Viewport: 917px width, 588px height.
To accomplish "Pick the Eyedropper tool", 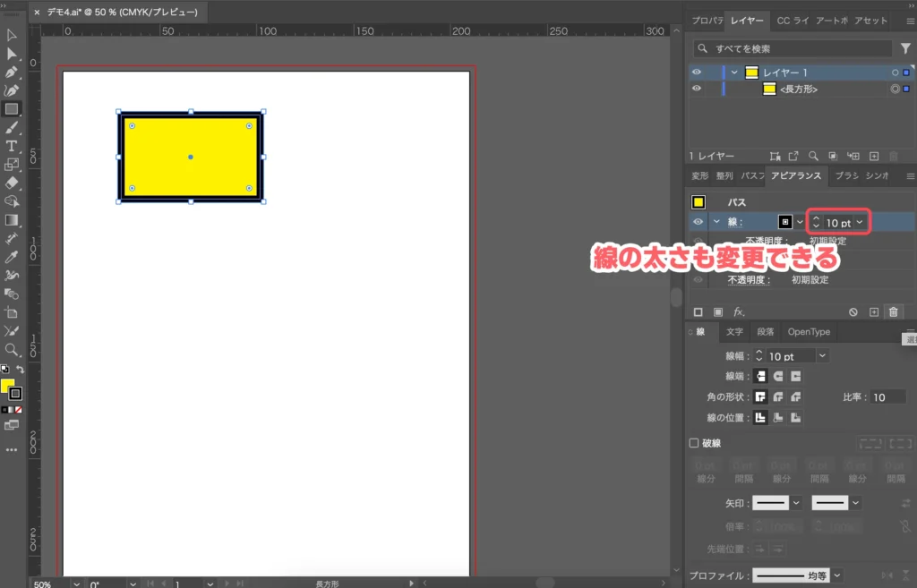I will pos(12,258).
